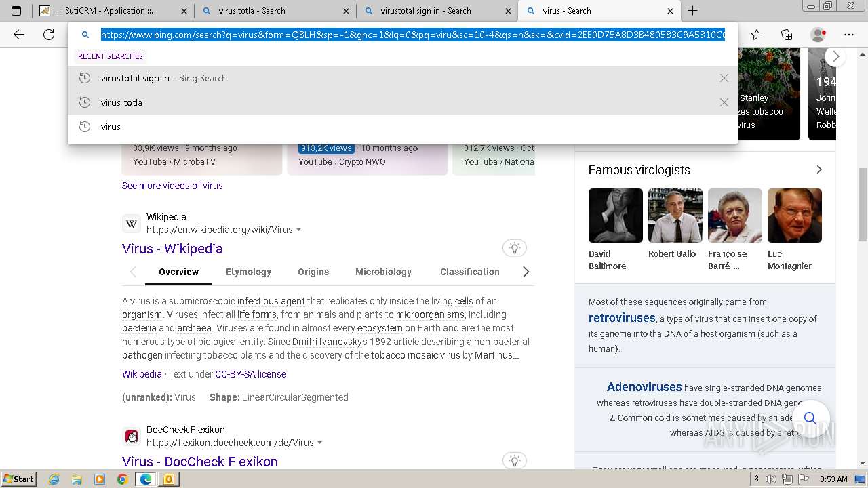Viewport: 868px width, 488px height.
Task: Open the 'Virus - Wikipedia' result title
Action: click(x=172, y=249)
